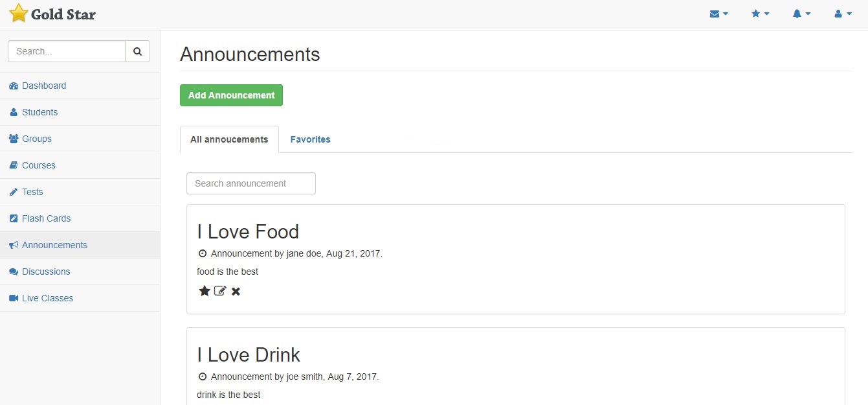Screen dimensions: 868x405
Task: Focus the Search announcement input field
Action: (x=251, y=183)
